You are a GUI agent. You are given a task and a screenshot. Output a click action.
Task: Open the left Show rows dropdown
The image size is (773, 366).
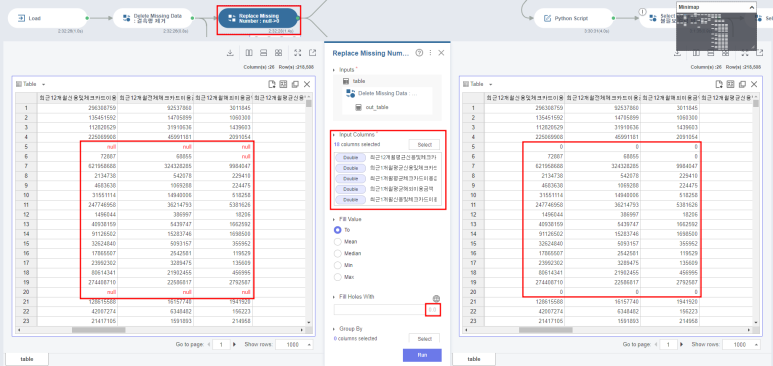coord(294,345)
